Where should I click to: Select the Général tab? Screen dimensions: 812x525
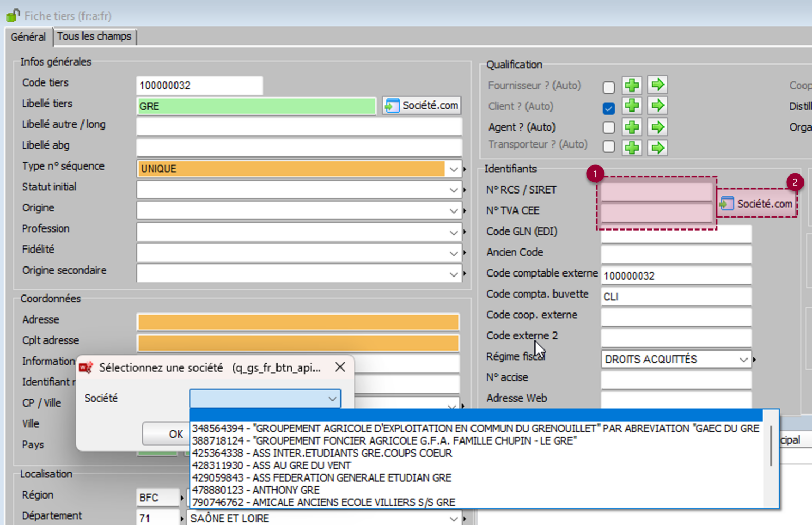29,37
